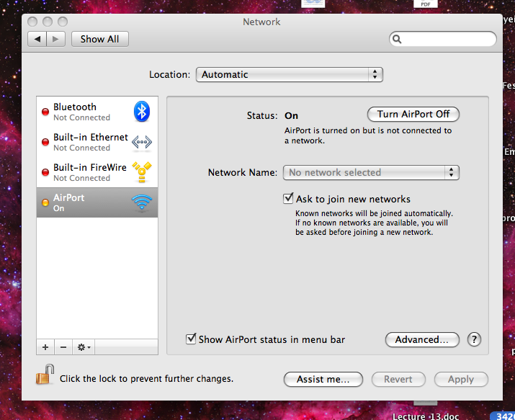Click Show All button
Screen dimensions: 515x420
(x=100, y=39)
